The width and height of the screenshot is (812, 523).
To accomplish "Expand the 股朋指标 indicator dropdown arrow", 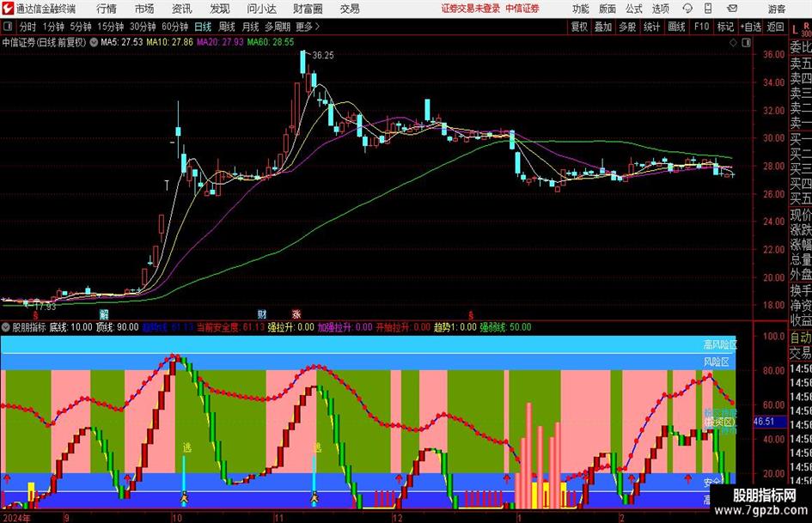I will [x=6, y=327].
